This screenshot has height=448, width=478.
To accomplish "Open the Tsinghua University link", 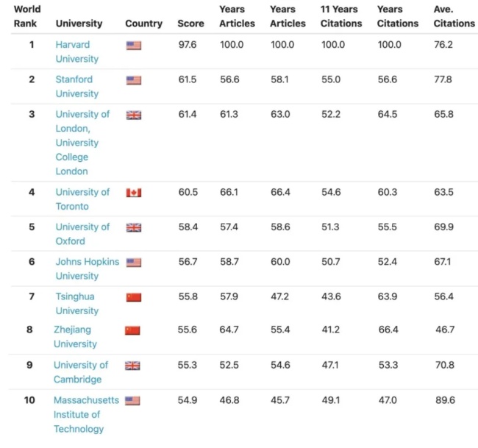I will (x=76, y=303).
